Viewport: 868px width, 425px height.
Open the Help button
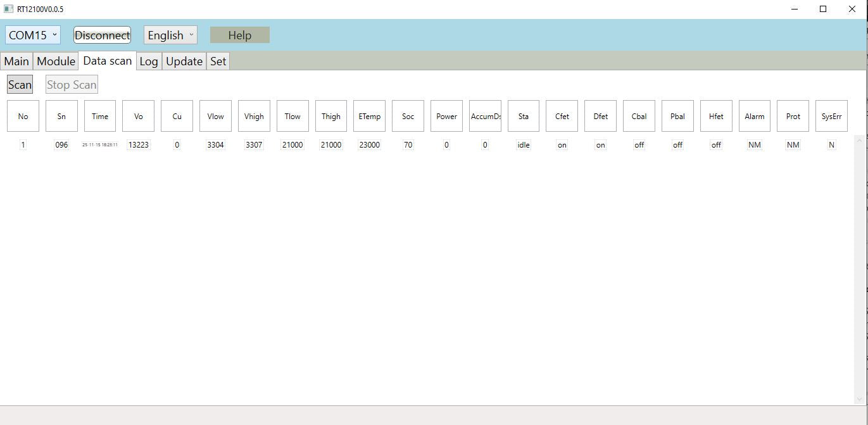pyautogui.click(x=239, y=35)
